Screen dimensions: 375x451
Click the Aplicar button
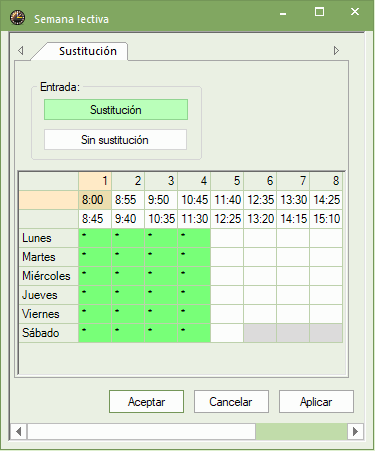(316, 402)
